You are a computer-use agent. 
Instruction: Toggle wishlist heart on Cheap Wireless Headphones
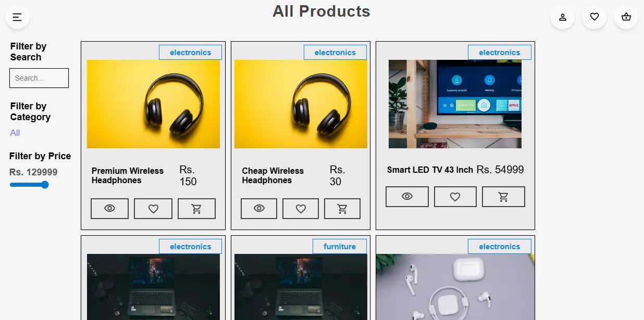(x=301, y=208)
